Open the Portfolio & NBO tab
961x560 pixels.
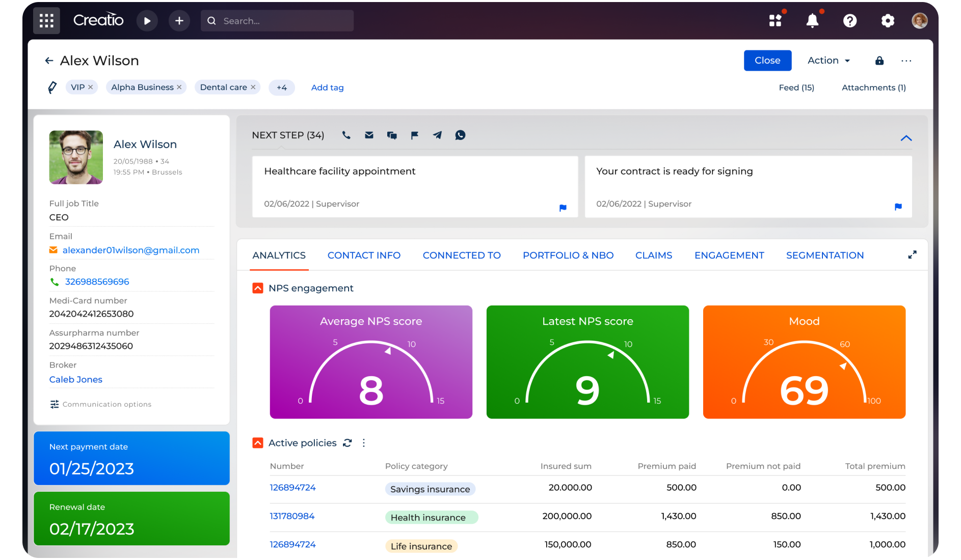click(568, 255)
